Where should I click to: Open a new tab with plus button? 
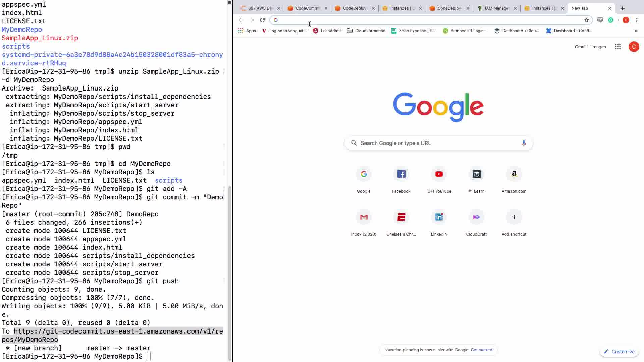click(x=623, y=8)
